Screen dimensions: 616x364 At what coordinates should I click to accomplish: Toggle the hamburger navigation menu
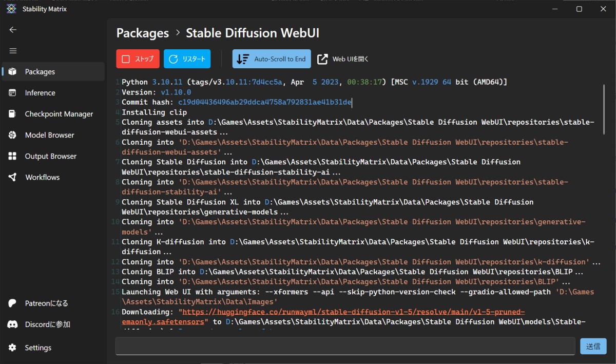pos(13,51)
